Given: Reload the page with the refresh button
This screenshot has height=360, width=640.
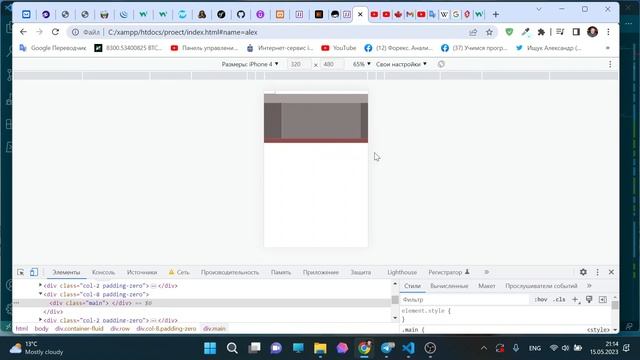Looking at the screenshot, I should pos(56,32).
